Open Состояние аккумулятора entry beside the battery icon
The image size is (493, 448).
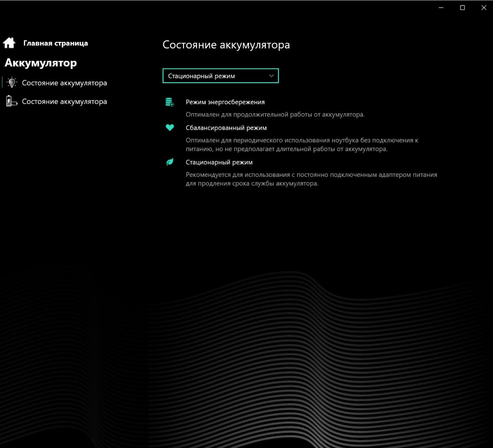pos(64,102)
